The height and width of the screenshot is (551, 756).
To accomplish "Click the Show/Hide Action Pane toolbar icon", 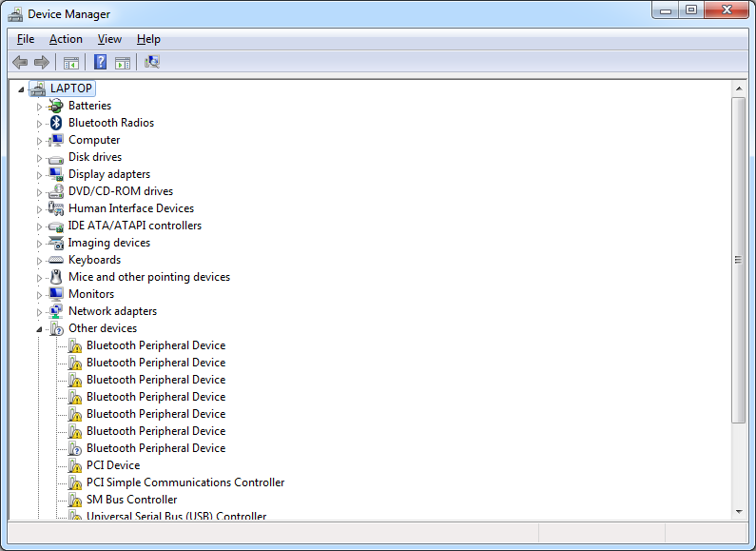I will (x=123, y=62).
